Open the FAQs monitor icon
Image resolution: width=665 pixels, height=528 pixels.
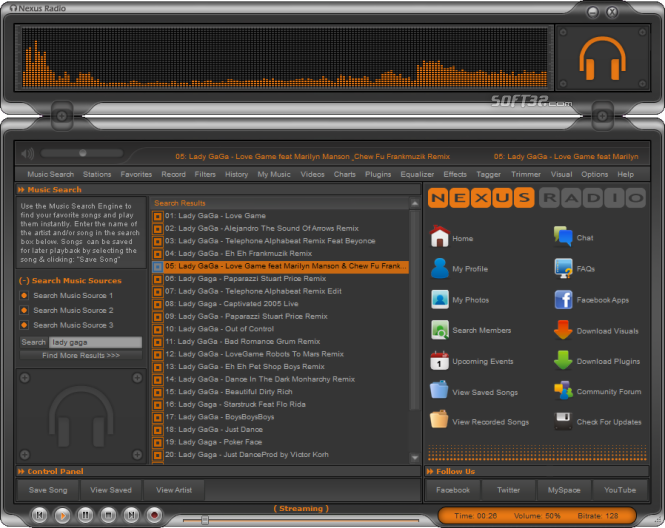(563, 268)
